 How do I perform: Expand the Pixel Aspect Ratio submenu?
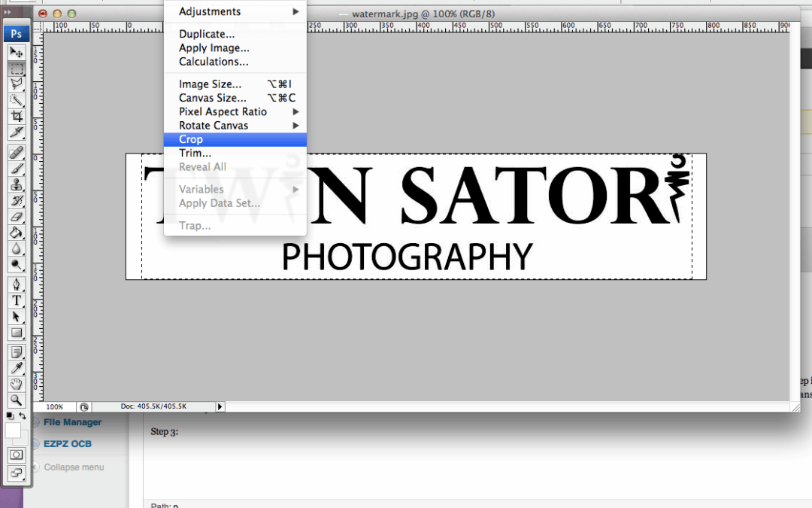(235, 112)
